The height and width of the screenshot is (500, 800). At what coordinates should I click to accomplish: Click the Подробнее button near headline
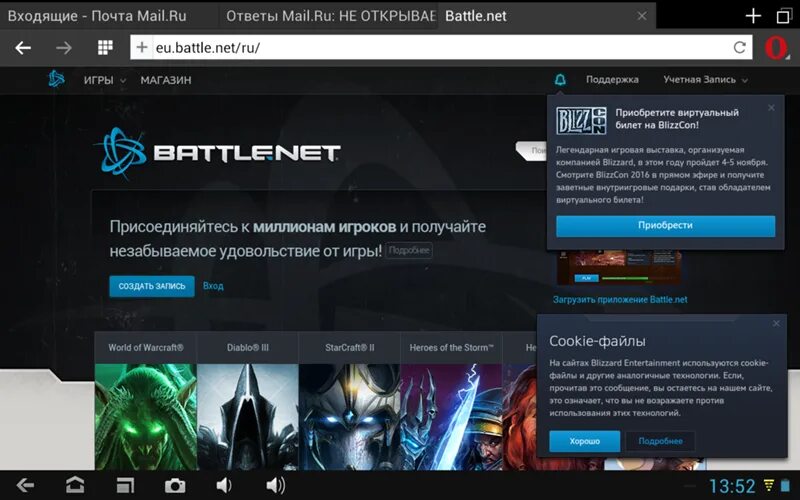pos(409,251)
